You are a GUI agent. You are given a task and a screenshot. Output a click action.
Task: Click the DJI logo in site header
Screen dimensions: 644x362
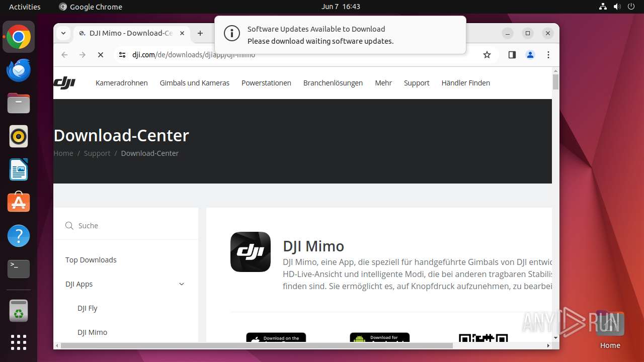point(64,83)
